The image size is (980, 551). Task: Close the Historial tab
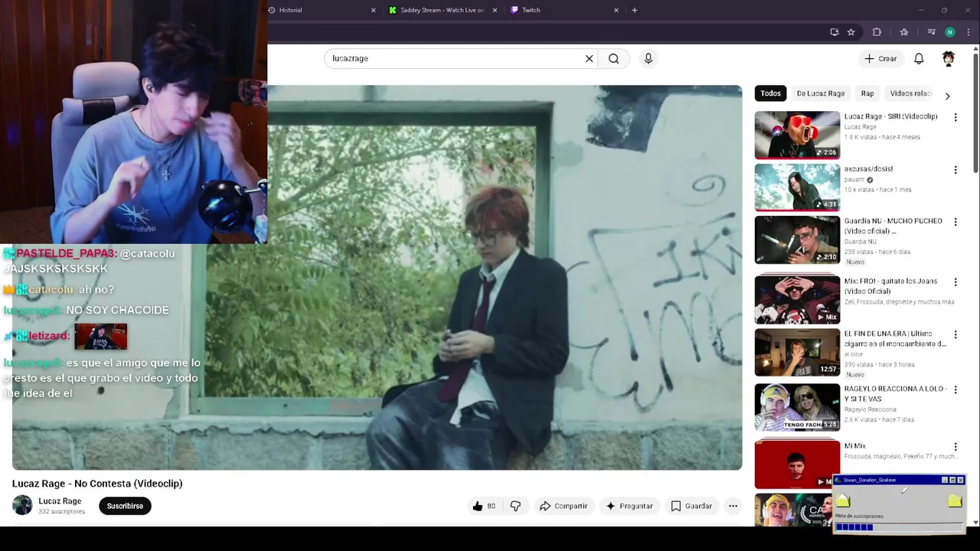click(x=374, y=10)
